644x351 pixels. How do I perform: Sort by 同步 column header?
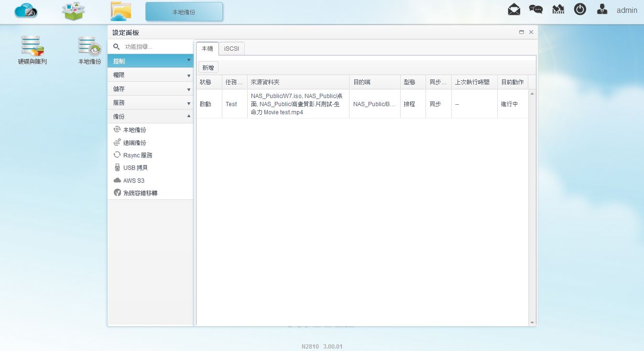439,82
